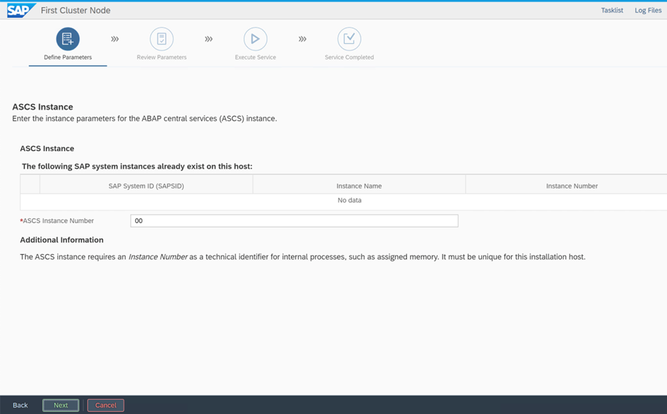Select the Review Parameters step icon

click(162, 39)
